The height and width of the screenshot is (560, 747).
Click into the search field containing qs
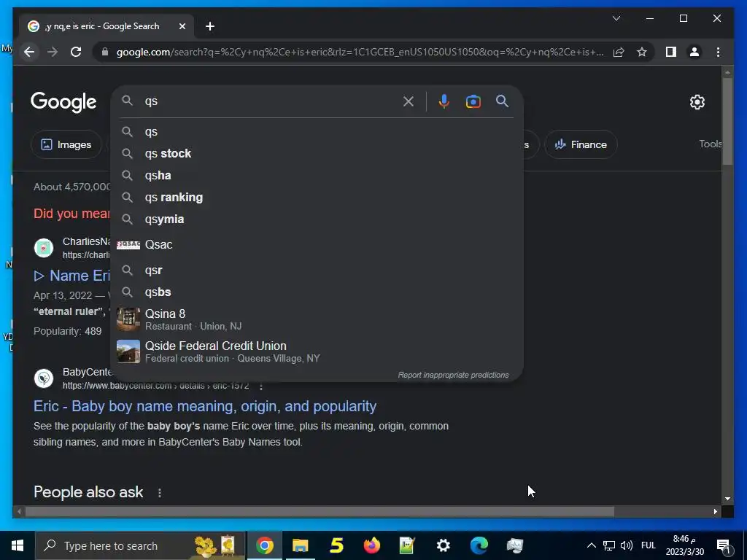[x=271, y=101]
